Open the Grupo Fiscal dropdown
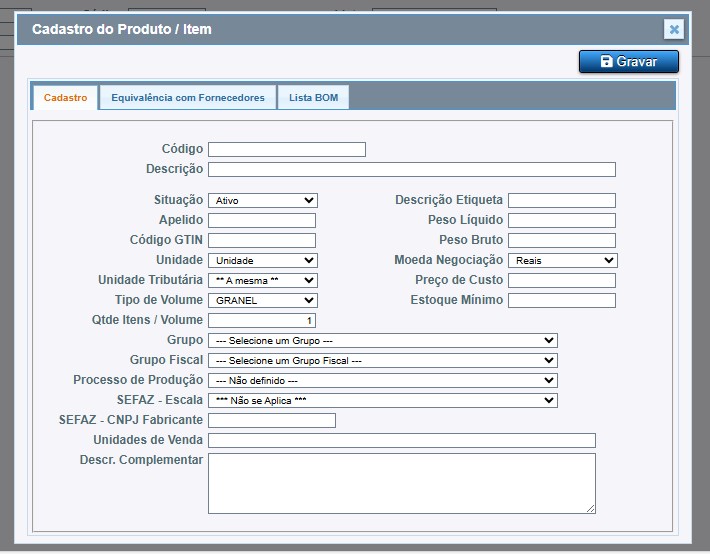This screenshot has height=554, width=710. point(382,360)
